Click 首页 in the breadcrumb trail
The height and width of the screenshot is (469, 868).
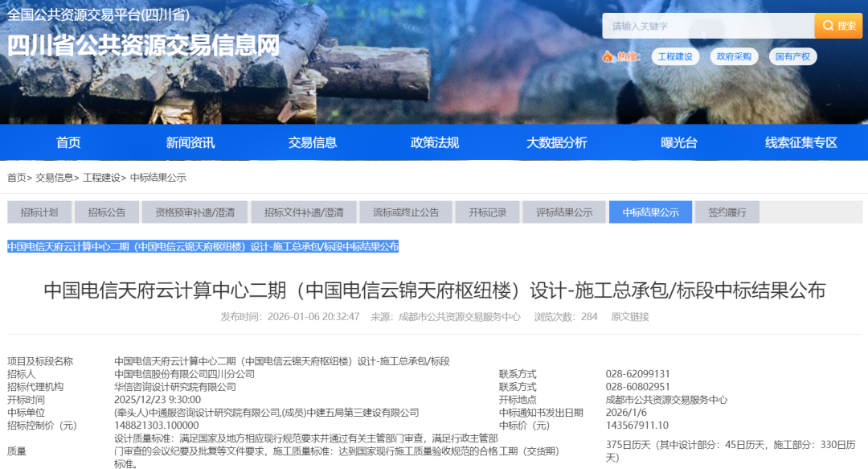(17, 178)
